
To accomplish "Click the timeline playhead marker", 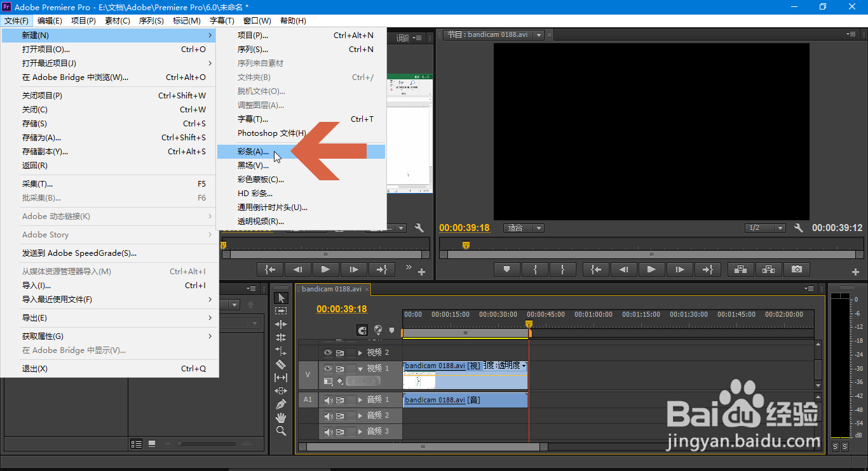I will click(529, 324).
